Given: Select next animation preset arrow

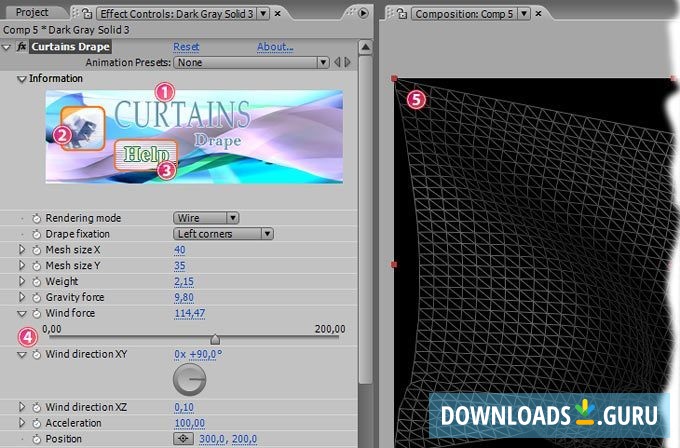Looking at the screenshot, I should coord(347,62).
